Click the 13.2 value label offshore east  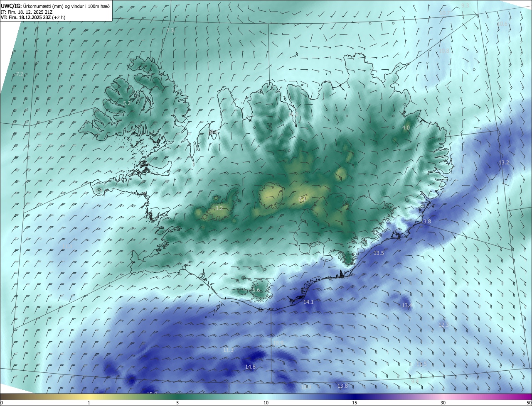[504, 163]
